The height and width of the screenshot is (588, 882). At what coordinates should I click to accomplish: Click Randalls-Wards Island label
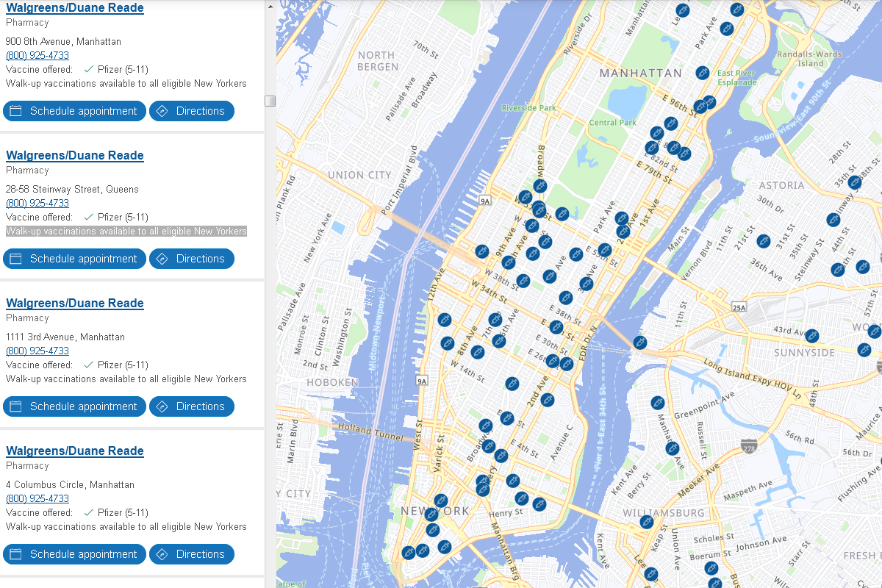pos(809,59)
